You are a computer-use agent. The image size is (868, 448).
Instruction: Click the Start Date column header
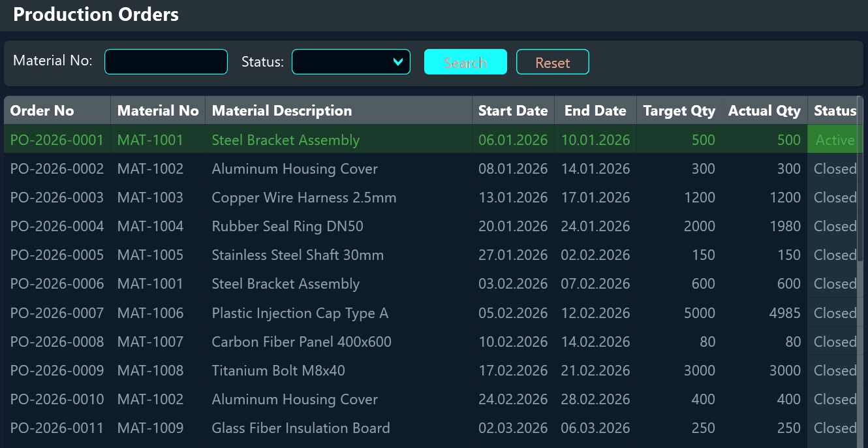tap(513, 110)
